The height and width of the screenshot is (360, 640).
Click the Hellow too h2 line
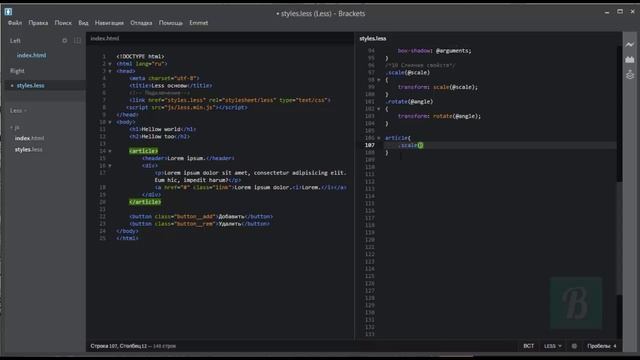[160, 137]
